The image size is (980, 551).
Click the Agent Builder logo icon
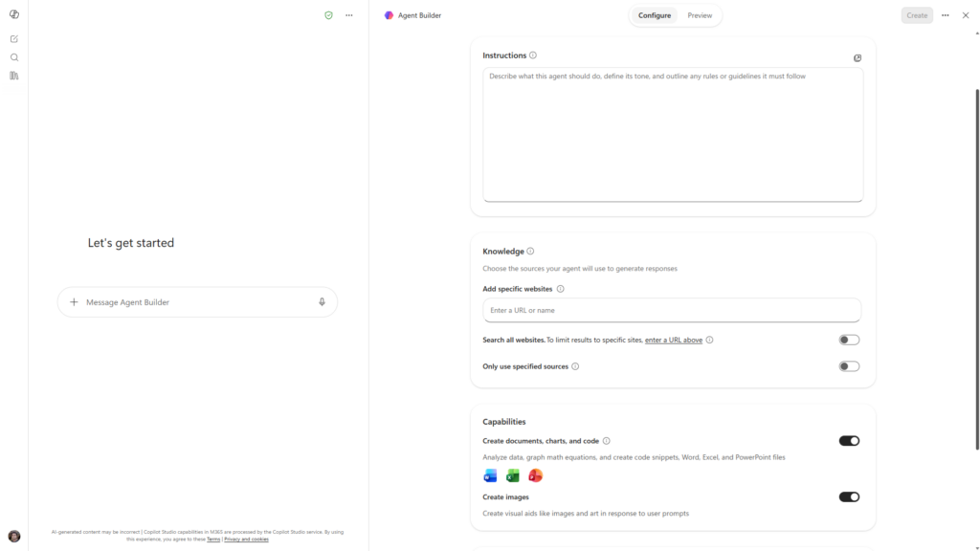pyautogui.click(x=389, y=15)
